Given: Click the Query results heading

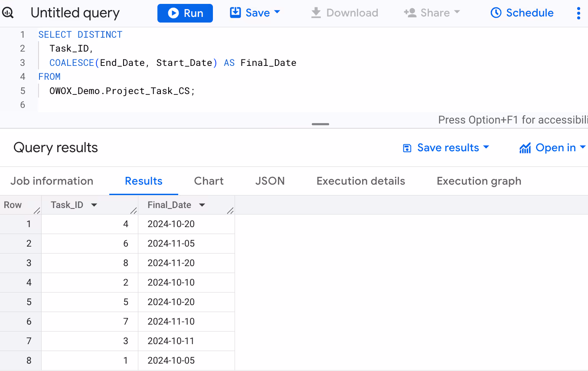Looking at the screenshot, I should click(x=56, y=148).
